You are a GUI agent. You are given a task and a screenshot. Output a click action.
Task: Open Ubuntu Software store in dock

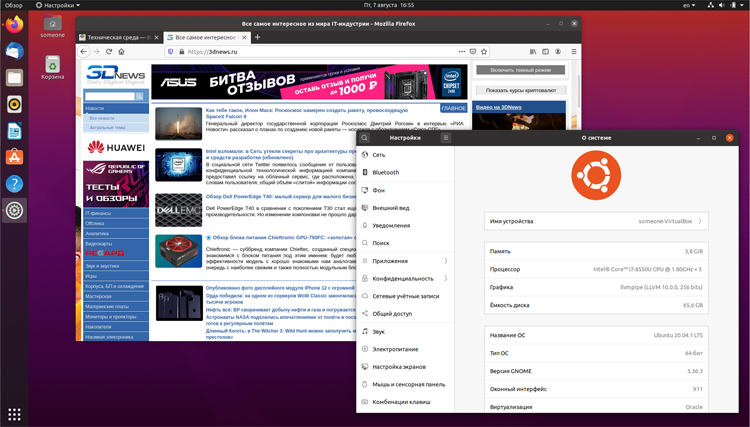(14, 157)
